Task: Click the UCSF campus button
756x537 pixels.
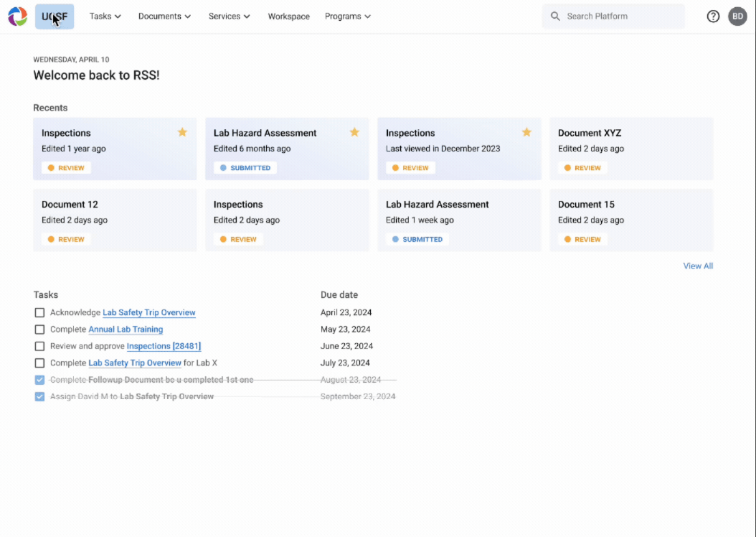Action: coord(55,17)
